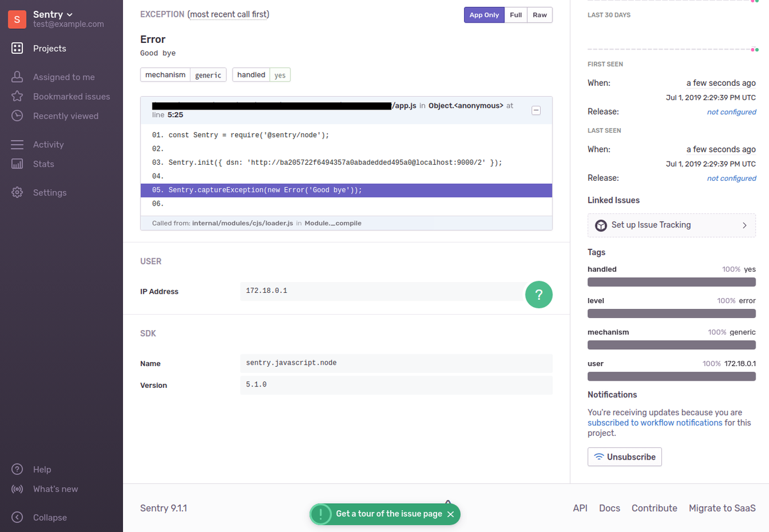The height and width of the screenshot is (532, 769).
Task: Start the issue page tour
Action: pos(389,514)
